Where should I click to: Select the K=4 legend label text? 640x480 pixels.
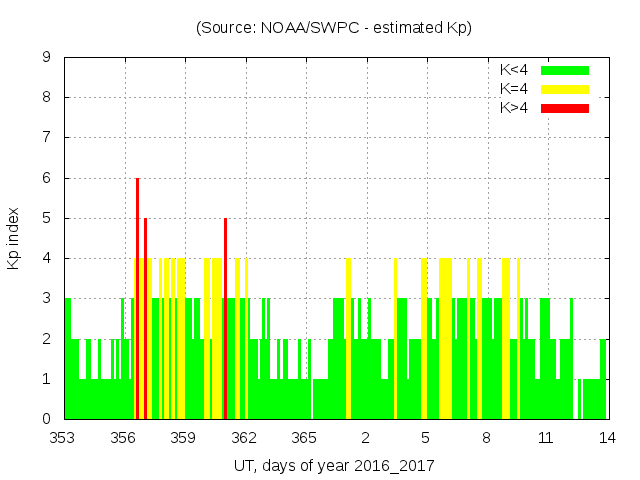coord(515,89)
